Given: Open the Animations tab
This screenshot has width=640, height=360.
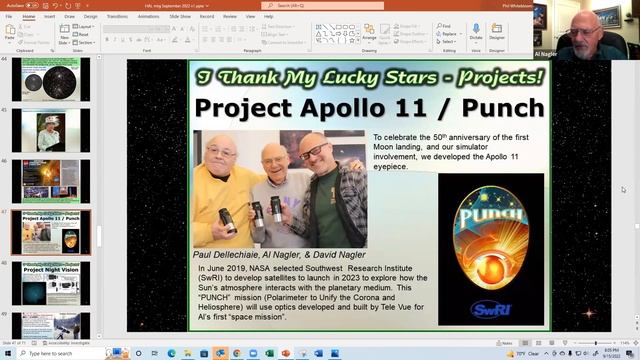Looking at the screenshot, I should coord(149,16).
